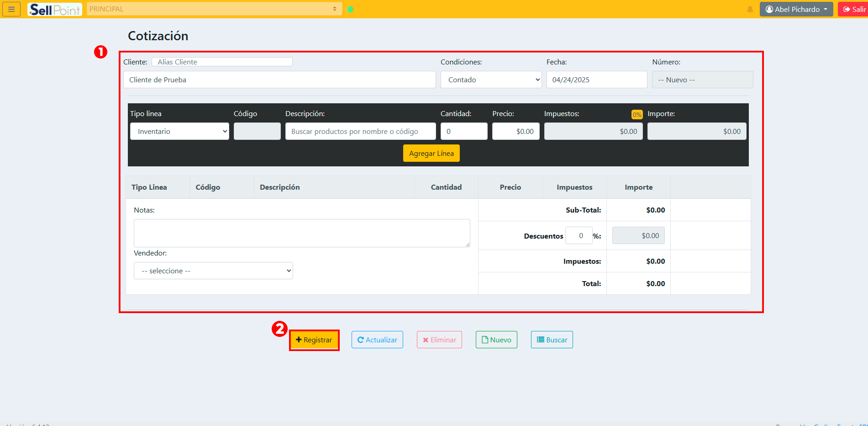Image resolution: width=868 pixels, height=426 pixels.
Task: Start a new quotation with Nuevo
Action: pyautogui.click(x=496, y=340)
